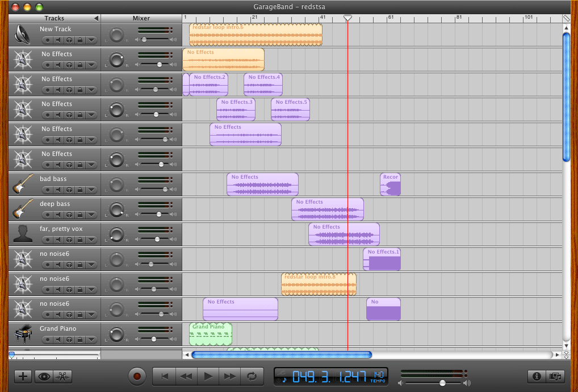Open the loop browser with the eye button
This screenshot has width=578, height=392.
click(44, 377)
